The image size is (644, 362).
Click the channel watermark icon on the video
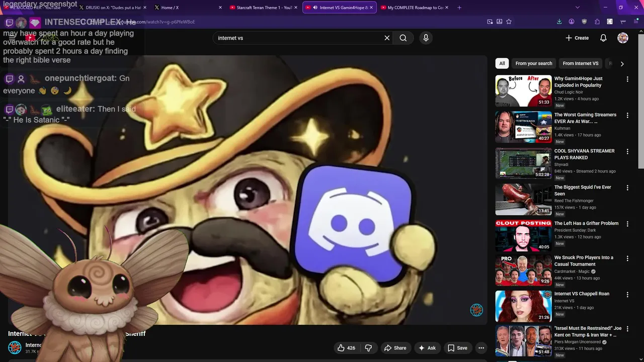(x=476, y=310)
